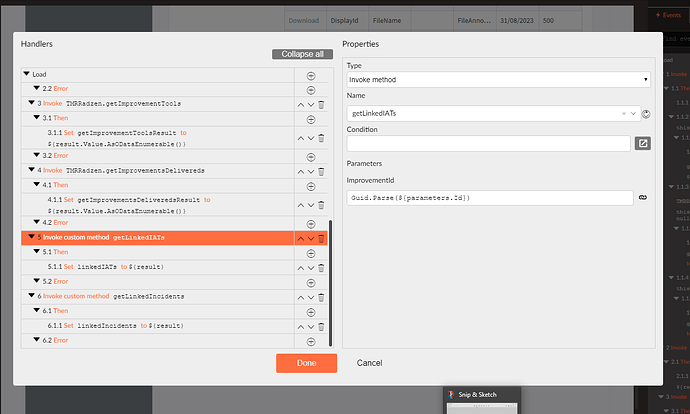The height and width of the screenshot is (414, 690).
Task: Open the Name dropdown arrow for getLinkedIATs
Action: (633, 114)
